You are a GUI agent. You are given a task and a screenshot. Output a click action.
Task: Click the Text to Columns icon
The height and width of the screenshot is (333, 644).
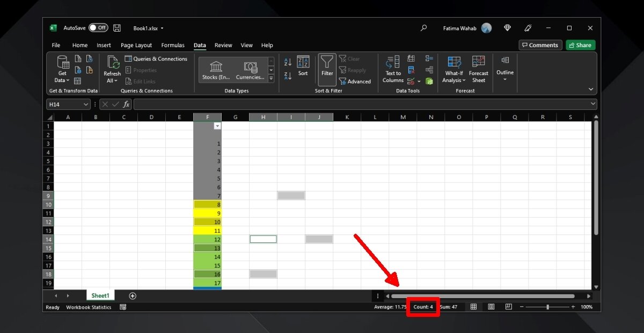393,62
